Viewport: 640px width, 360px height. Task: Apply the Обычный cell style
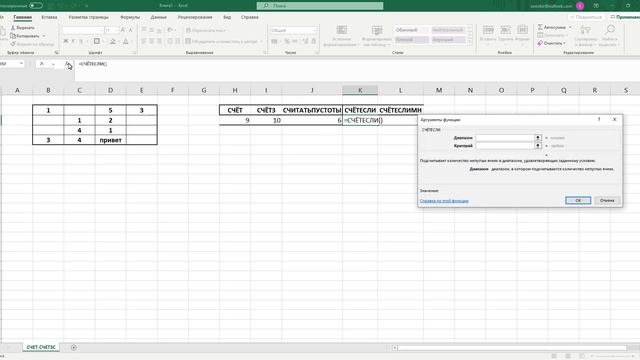(x=411, y=30)
